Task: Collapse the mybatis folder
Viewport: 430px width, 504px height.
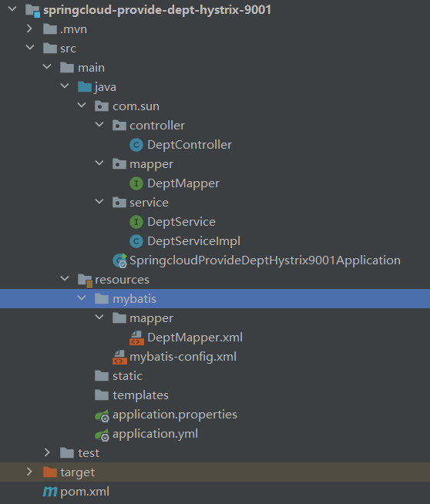Action: 82,298
